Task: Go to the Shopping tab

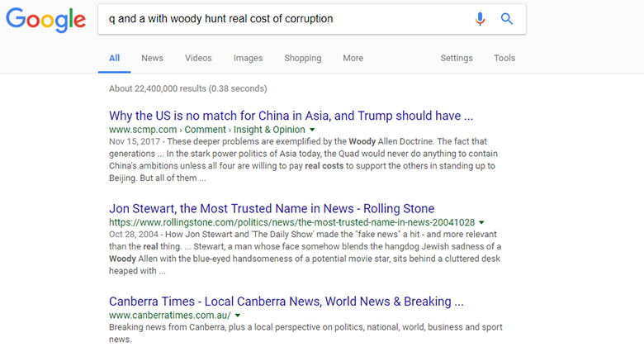Action: tap(303, 59)
